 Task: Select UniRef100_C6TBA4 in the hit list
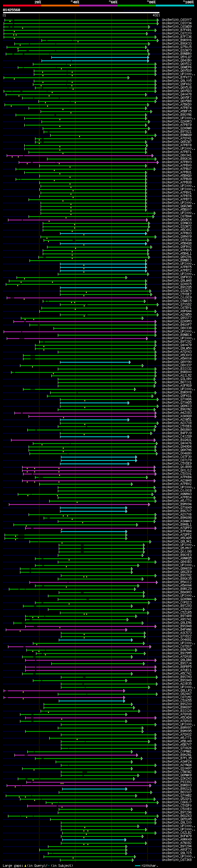click(177, 216)
